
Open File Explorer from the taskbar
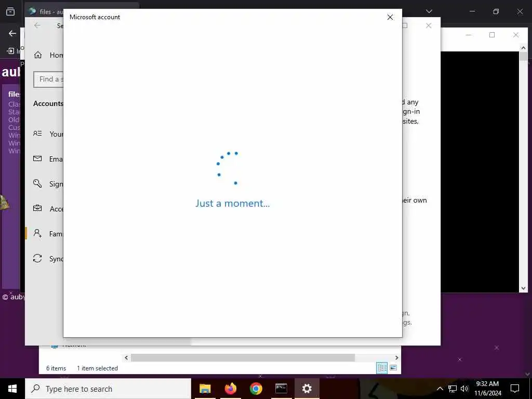(205, 389)
